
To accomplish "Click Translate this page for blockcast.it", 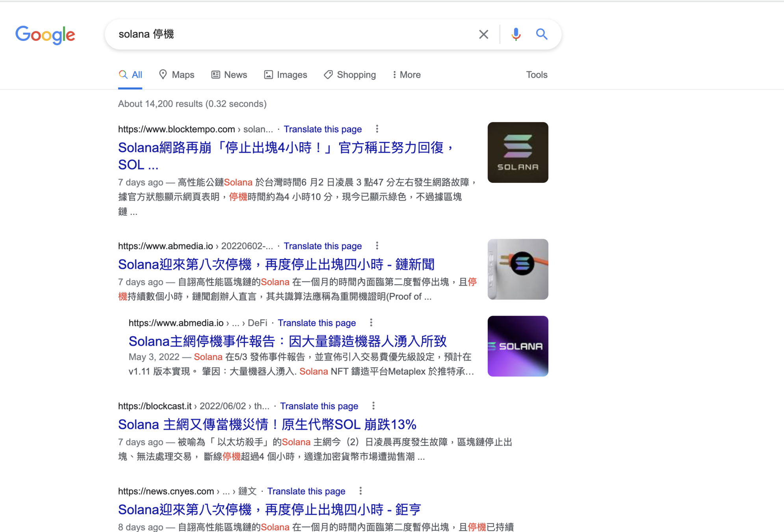I will coord(319,406).
